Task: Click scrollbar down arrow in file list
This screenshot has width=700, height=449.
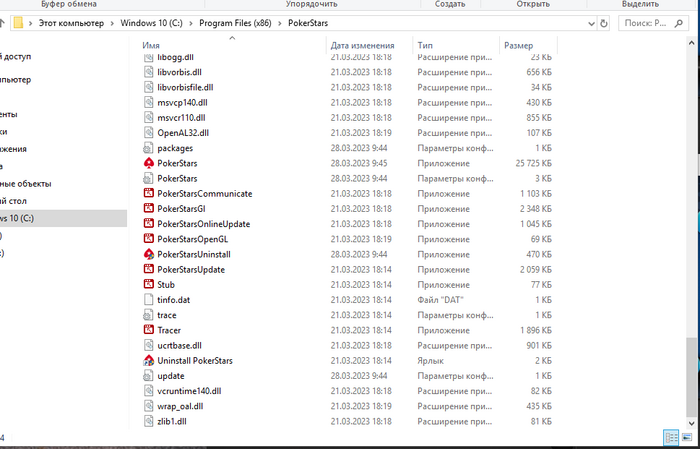Action: click(692, 423)
